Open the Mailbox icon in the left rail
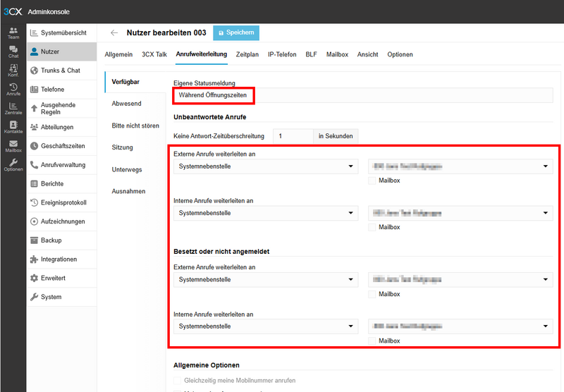The height and width of the screenshot is (392, 564). (x=13, y=146)
